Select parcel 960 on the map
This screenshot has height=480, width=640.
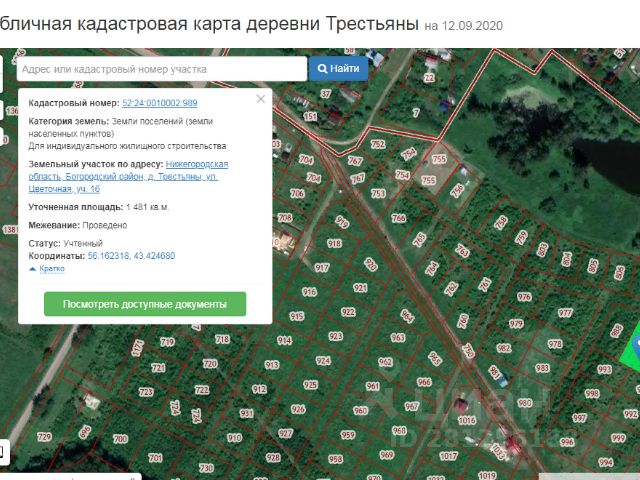[x=360, y=410]
